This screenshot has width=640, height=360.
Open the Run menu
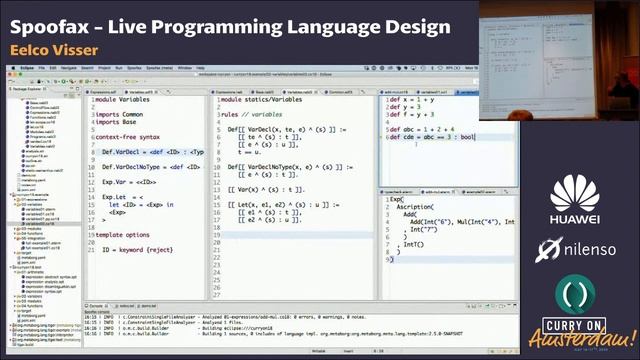coord(119,68)
